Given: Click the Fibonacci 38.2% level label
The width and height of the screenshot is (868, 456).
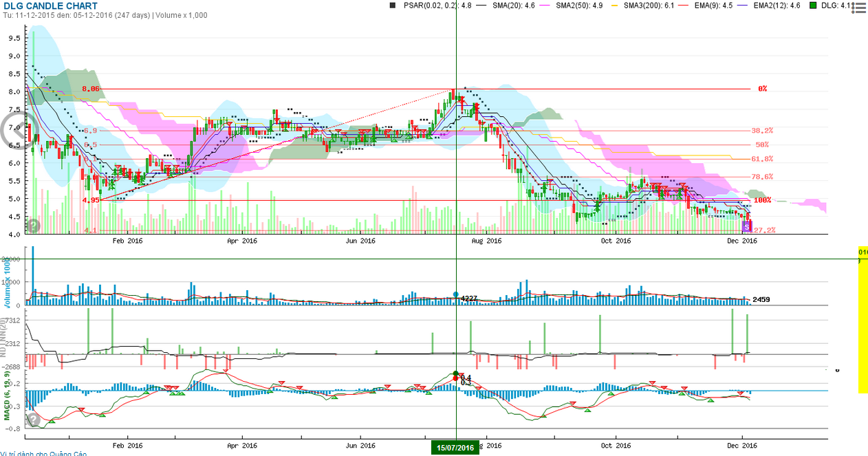Looking at the screenshot, I should point(762,130).
